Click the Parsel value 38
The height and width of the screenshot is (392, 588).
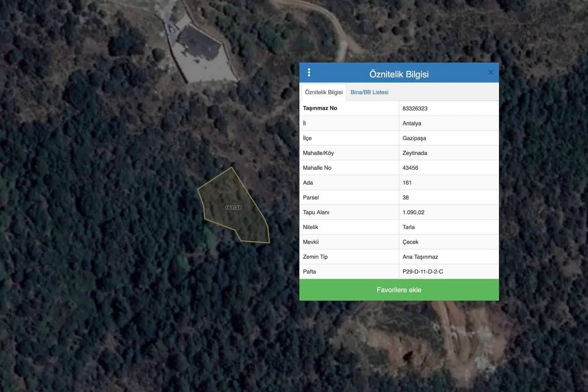point(405,197)
